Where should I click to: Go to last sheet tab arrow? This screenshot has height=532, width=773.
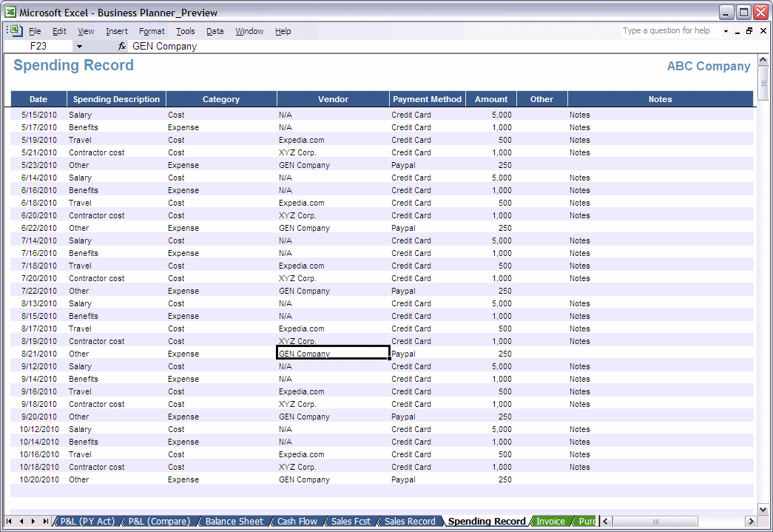click(x=45, y=521)
